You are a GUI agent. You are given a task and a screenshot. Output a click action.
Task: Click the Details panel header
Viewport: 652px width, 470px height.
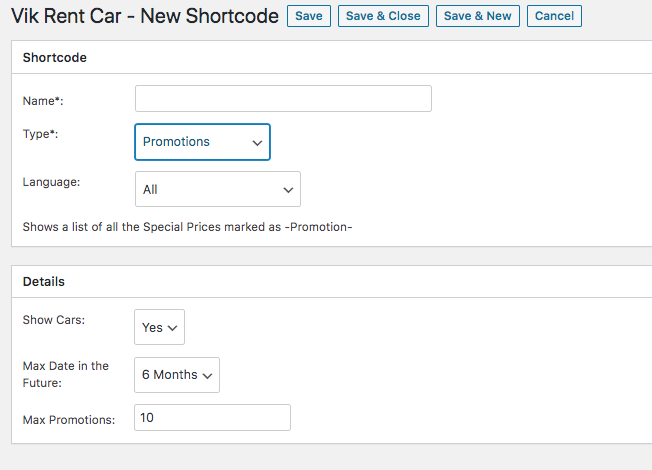(44, 282)
